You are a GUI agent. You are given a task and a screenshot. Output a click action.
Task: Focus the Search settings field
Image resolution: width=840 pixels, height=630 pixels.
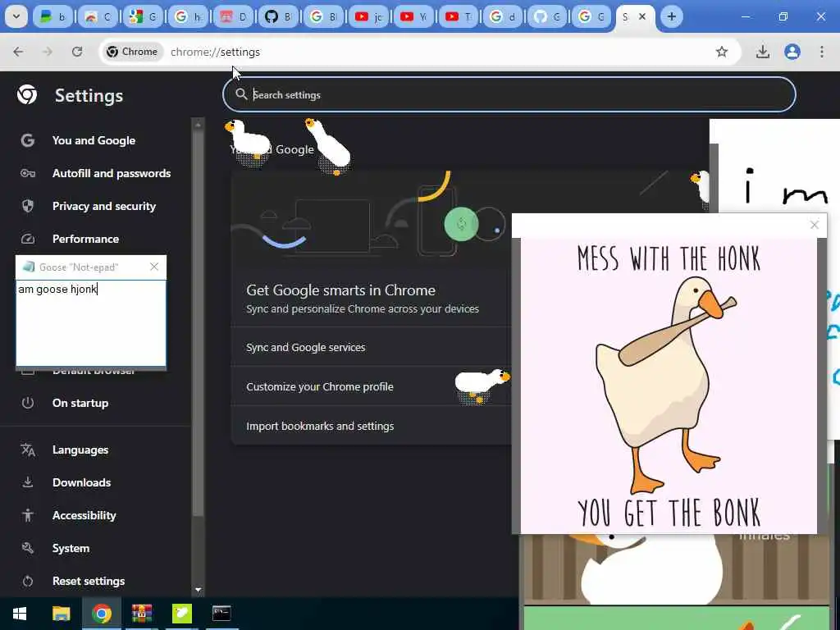[x=509, y=94]
